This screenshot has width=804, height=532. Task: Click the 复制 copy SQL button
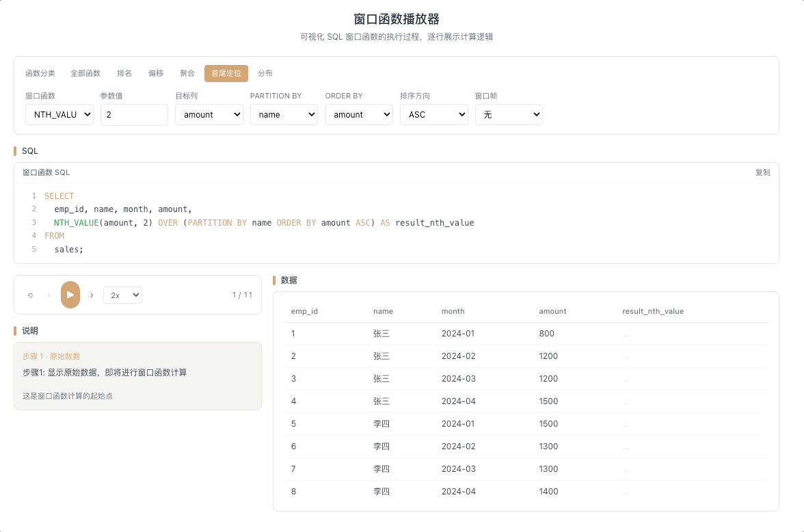point(762,172)
